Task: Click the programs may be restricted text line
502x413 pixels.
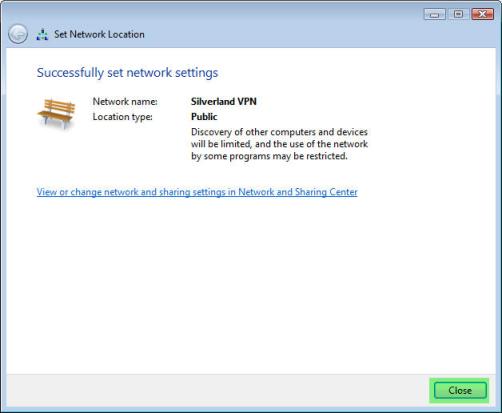Action: (x=269, y=156)
